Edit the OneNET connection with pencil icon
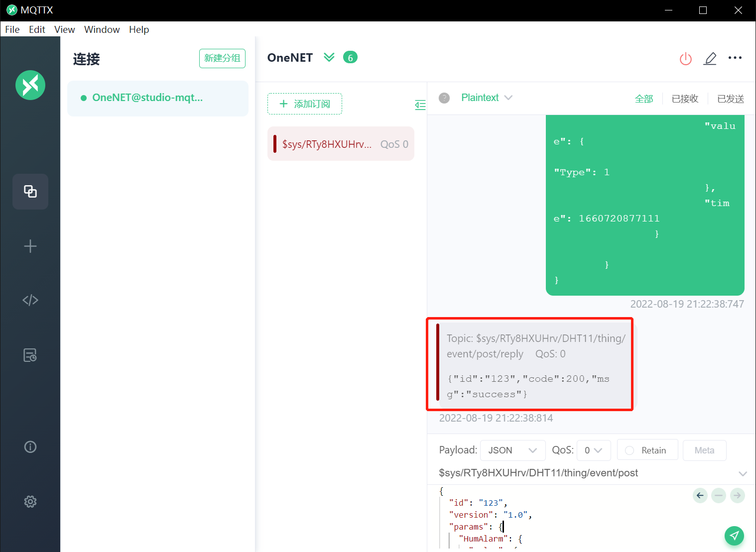Viewport: 756px width, 552px height. click(710, 59)
